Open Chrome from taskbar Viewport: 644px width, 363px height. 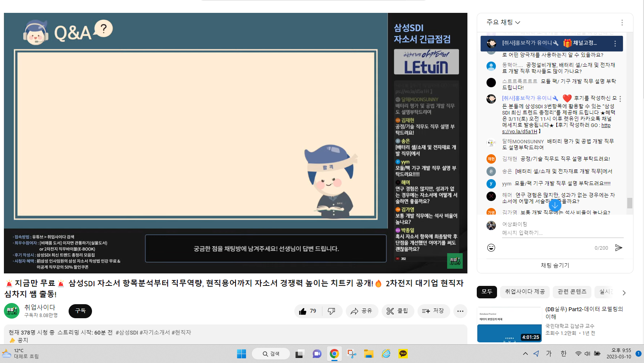(x=334, y=354)
